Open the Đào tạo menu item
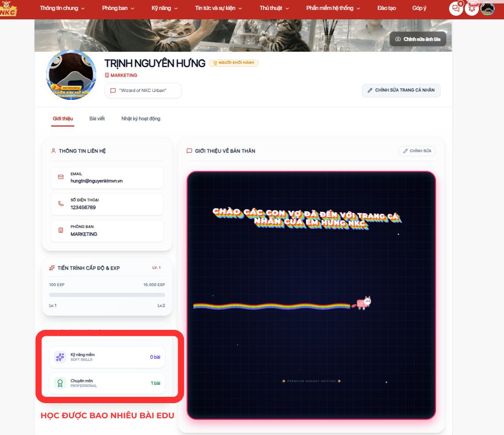This screenshot has width=504, height=435. (x=386, y=8)
